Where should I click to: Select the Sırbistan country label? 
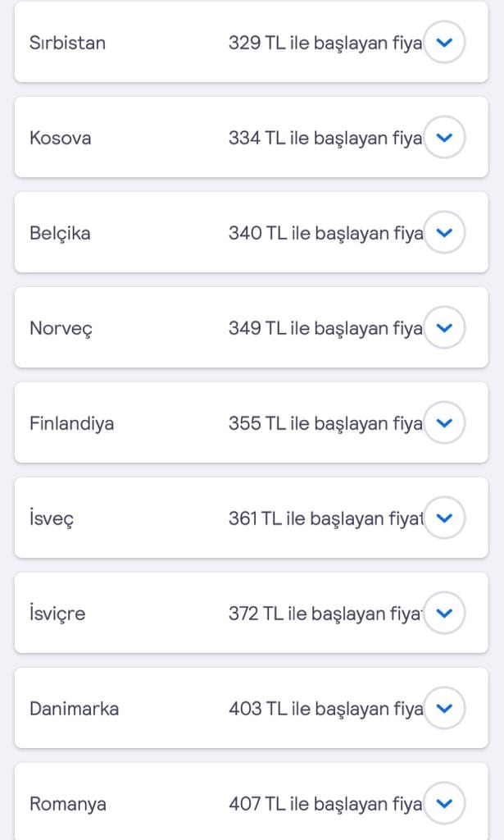coord(67,43)
